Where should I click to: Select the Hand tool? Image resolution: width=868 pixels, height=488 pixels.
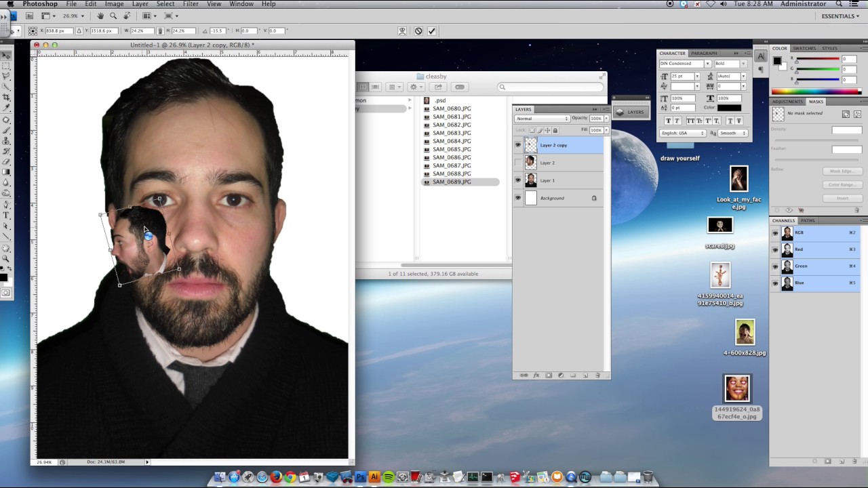6,248
